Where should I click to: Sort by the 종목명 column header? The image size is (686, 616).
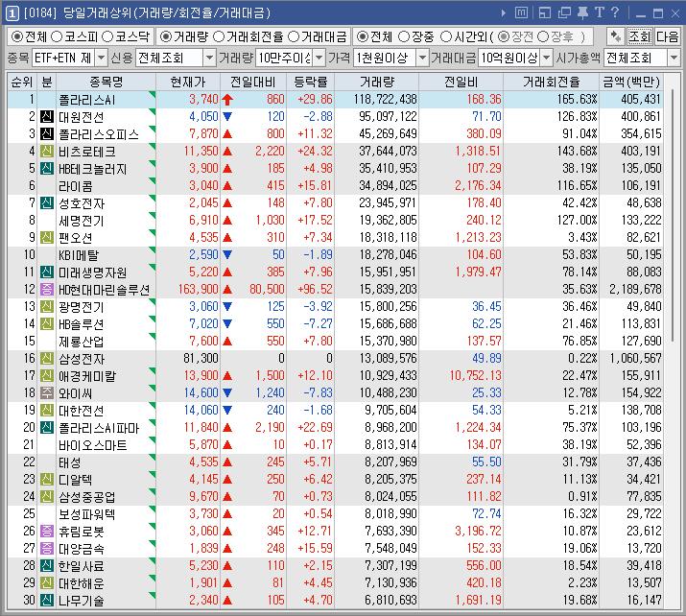pos(106,82)
